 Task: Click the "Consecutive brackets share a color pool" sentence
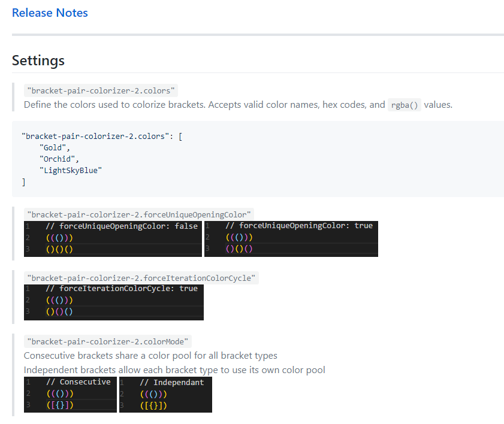point(150,356)
